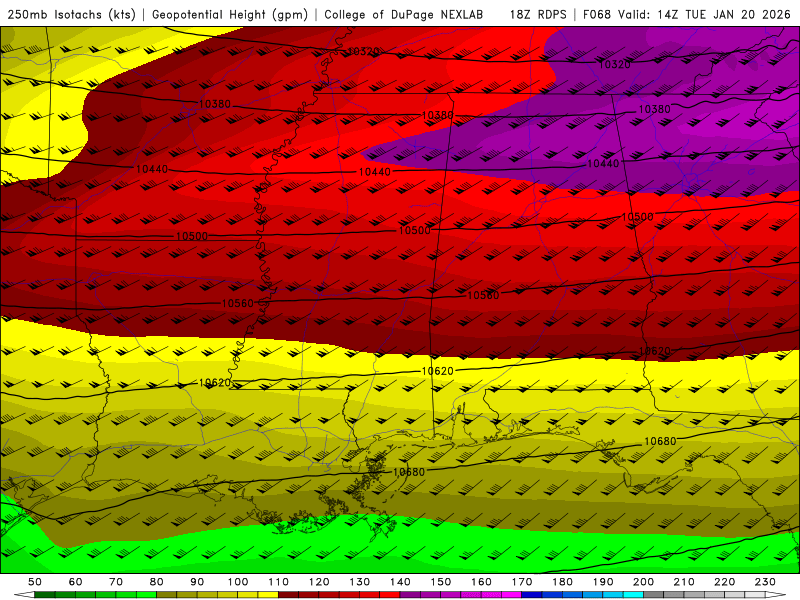Click the 100 value on the color scale
The height and width of the screenshot is (600, 800).
pos(238,582)
